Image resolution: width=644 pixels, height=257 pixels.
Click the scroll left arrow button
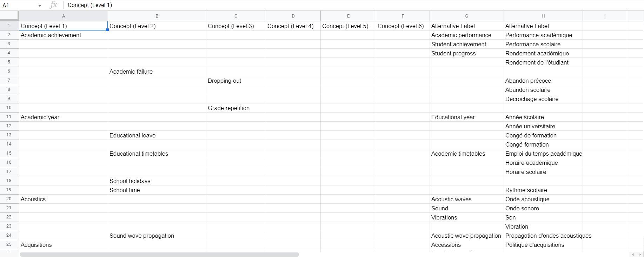pyautogui.click(x=633, y=255)
